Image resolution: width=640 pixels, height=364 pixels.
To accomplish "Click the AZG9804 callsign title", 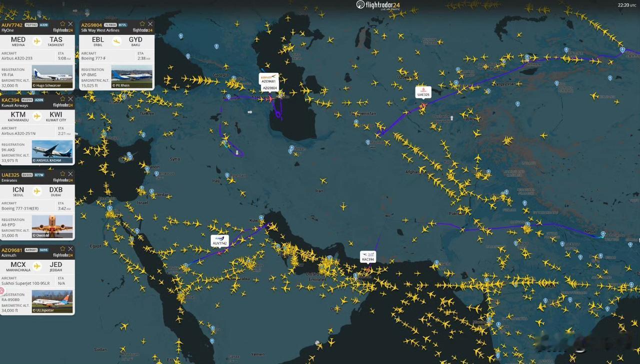I will [91, 25].
